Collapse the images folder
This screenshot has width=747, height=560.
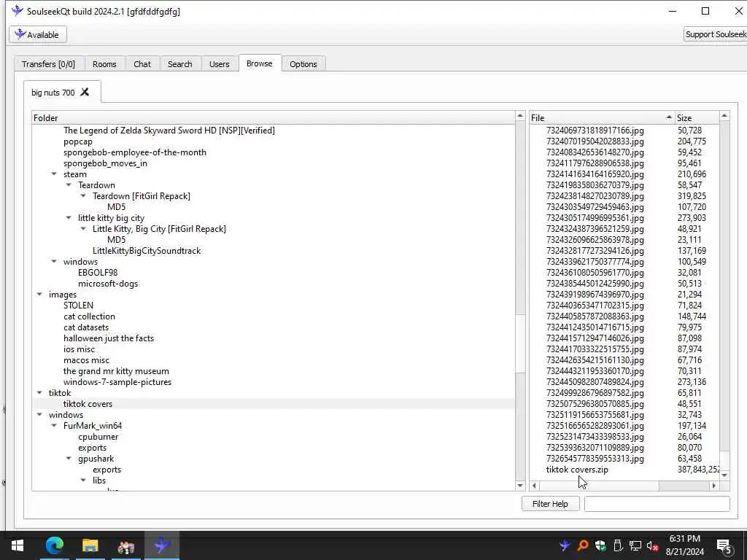pyautogui.click(x=39, y=295)
